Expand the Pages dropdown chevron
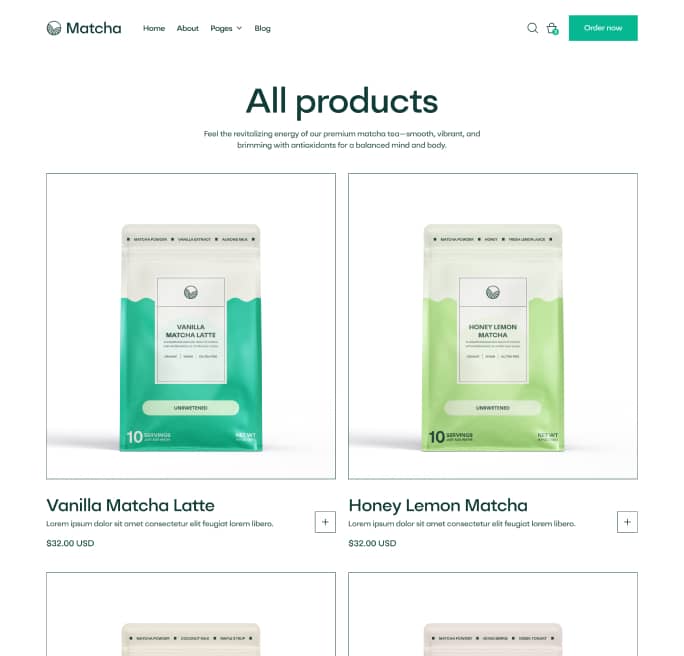 pyautogui.click(x=239, y=28)
